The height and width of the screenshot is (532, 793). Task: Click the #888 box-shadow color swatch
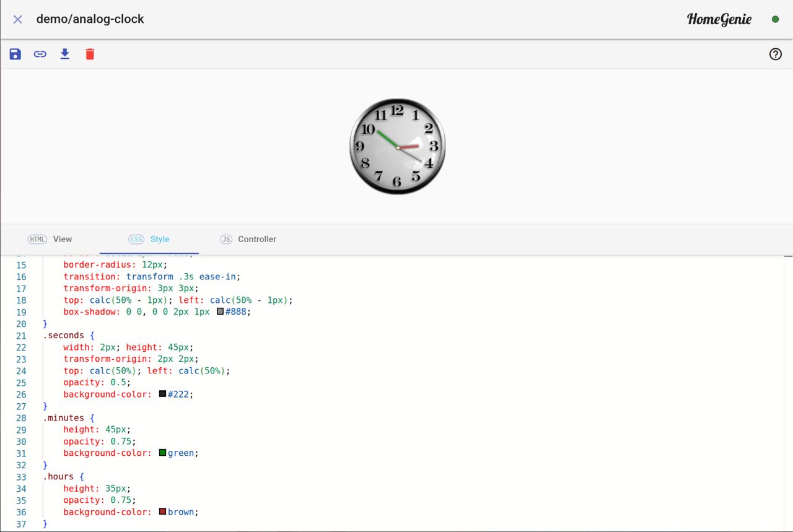[x=220, y=312]
